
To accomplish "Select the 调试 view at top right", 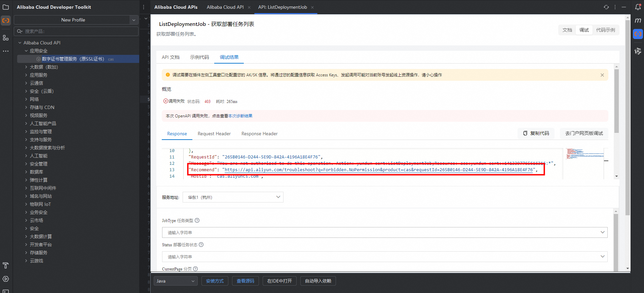I will pyautogui.click(x=584, y=30).
